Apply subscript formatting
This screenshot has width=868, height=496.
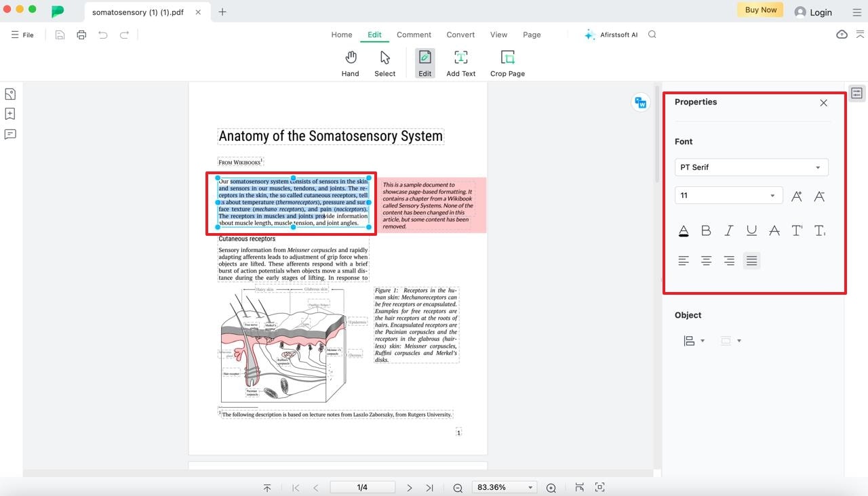point(820,231)
